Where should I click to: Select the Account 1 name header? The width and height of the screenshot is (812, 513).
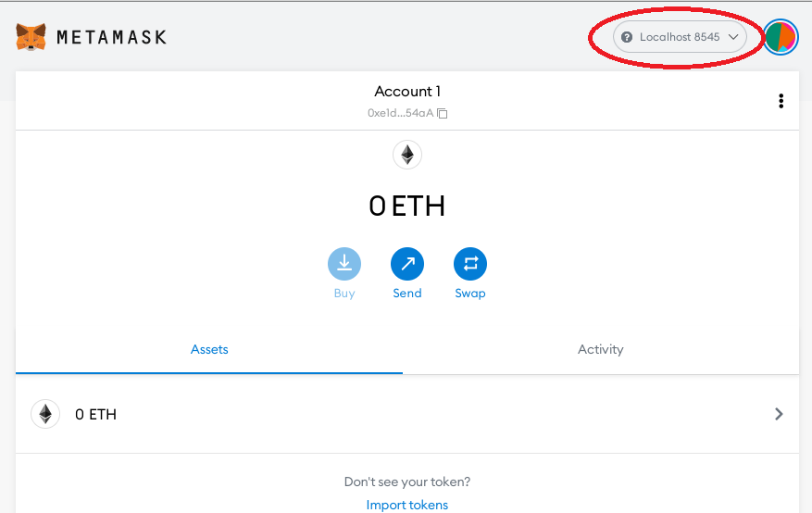(x=407, y=92)
